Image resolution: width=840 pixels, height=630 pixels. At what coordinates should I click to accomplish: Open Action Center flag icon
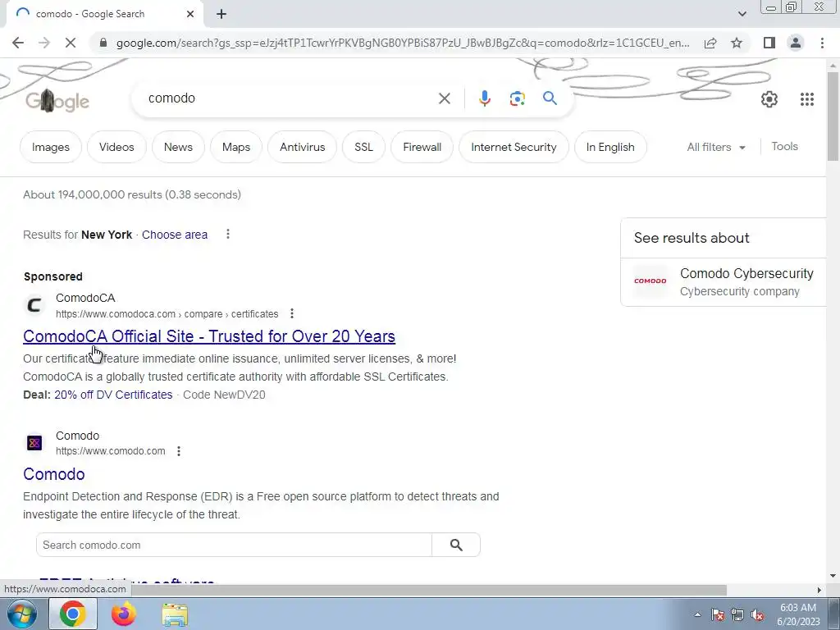pos(717,614)
